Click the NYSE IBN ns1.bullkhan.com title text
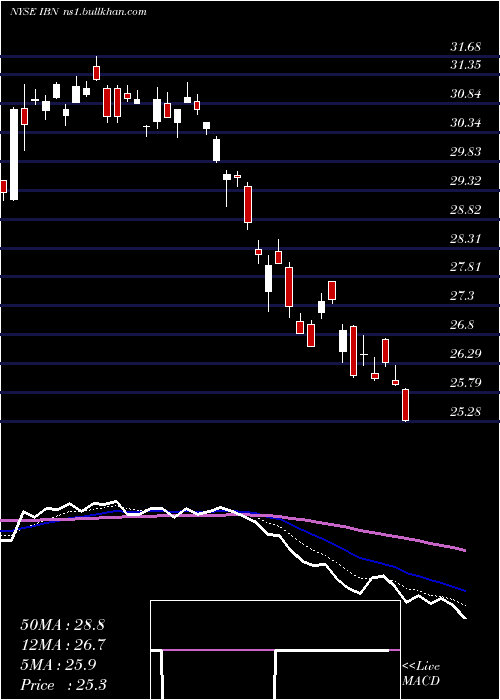Screen dimensions: 500x700 (78, 12)
